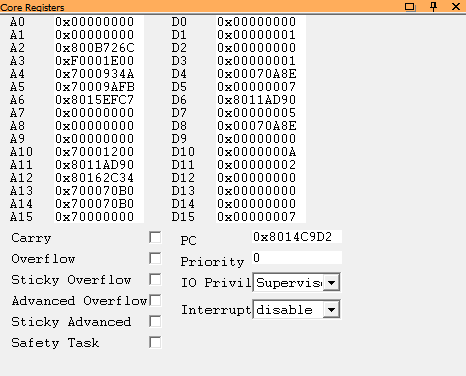Select the A7 register value
The image size is (466, 376).
point(99,113)
